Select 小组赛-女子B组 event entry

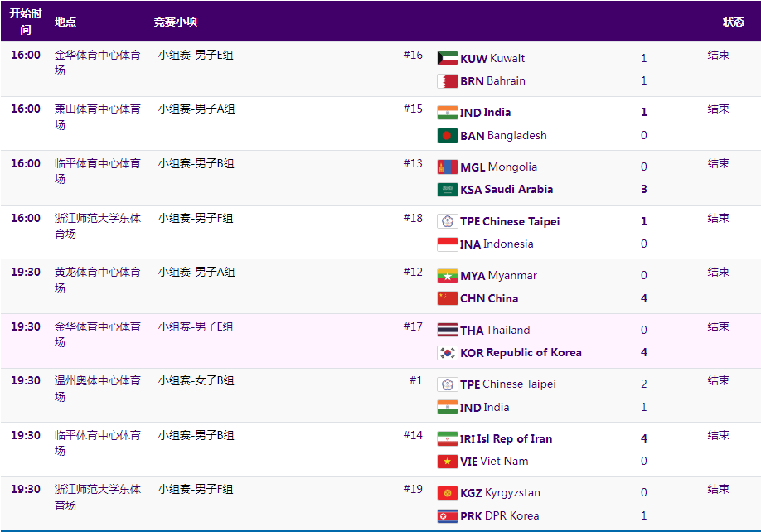coord(196,380)
